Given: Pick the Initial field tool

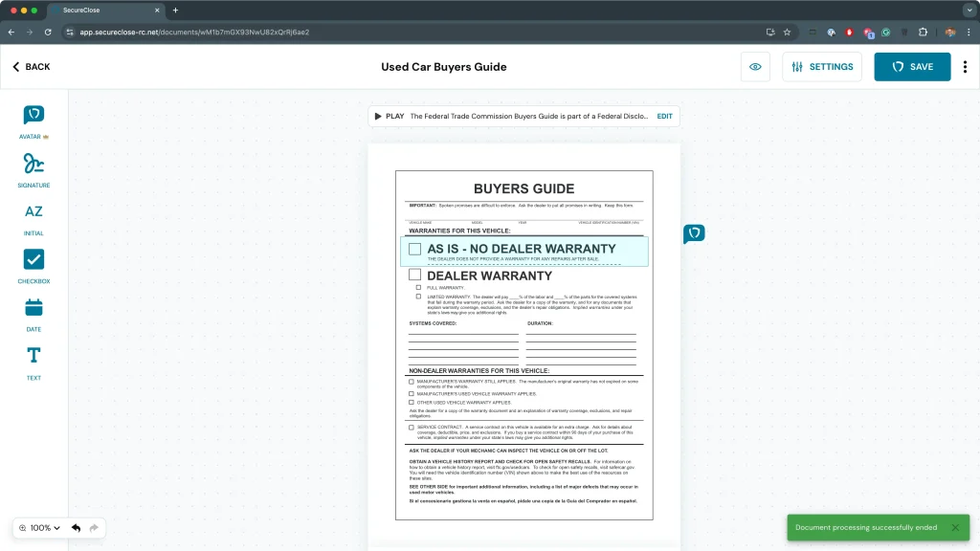Looking at the screenshot, I should click(x=33, y=211).
